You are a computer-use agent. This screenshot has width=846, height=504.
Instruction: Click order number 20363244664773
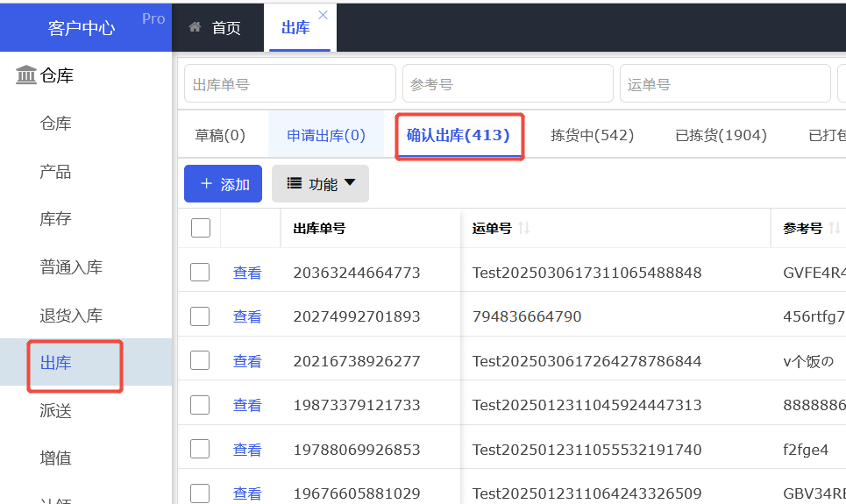(357, 273)
